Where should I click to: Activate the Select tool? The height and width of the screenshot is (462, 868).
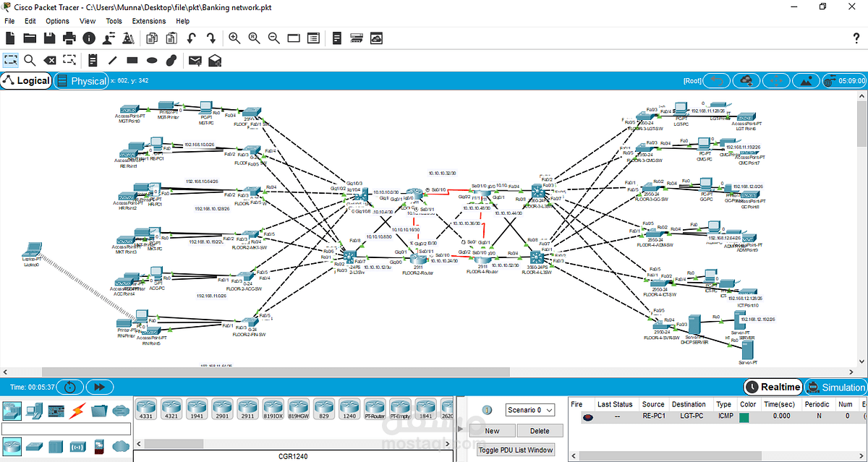(11, 60)
